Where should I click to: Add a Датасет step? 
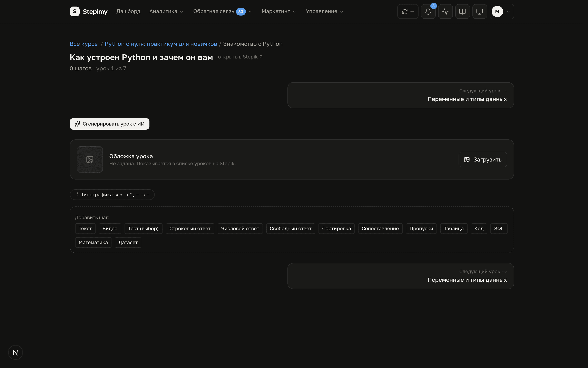tap(128, 242)
